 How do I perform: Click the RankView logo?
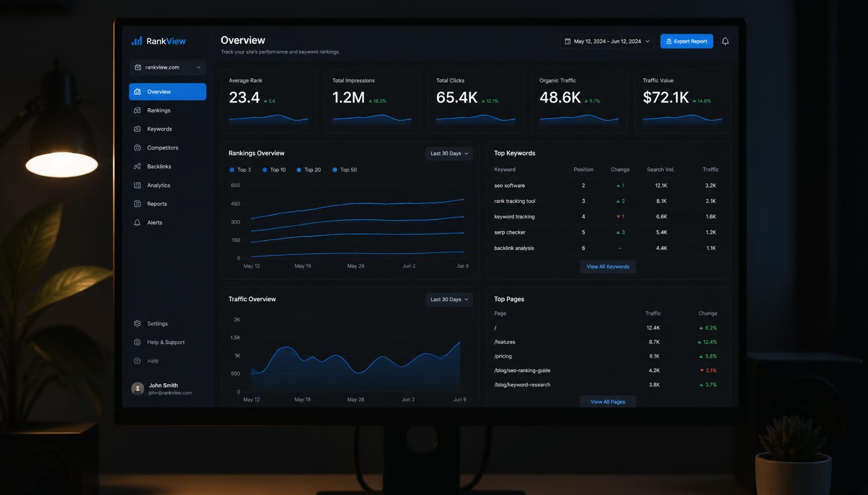click(x=158, y=41)
